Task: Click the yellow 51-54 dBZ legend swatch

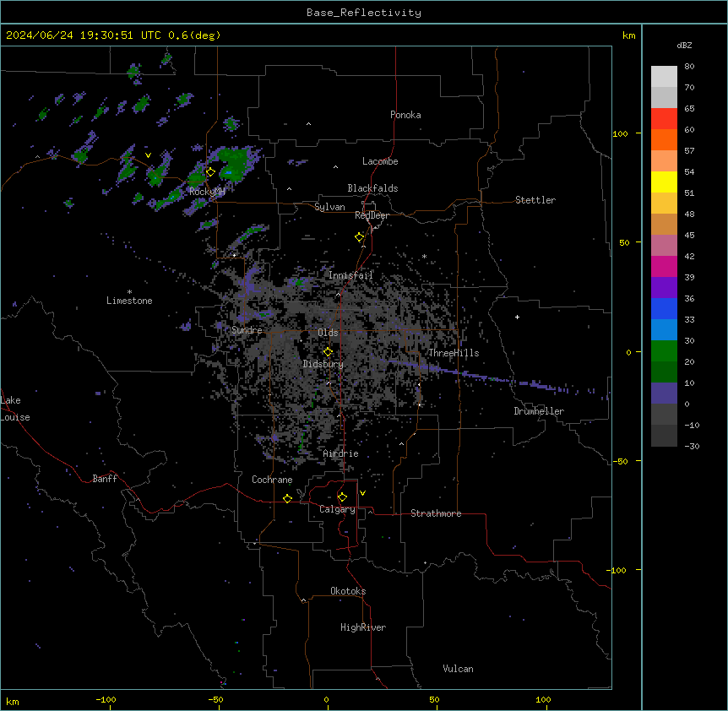Action: [664, 182]
